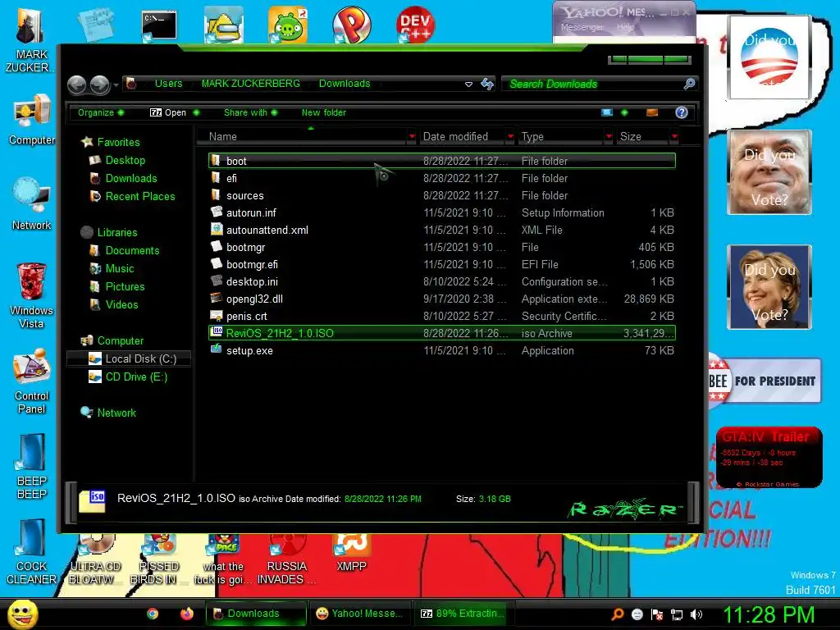This screenshot has height=630, width=840.
Task: Open the Network desktop icon
Action: pos(31,204)
